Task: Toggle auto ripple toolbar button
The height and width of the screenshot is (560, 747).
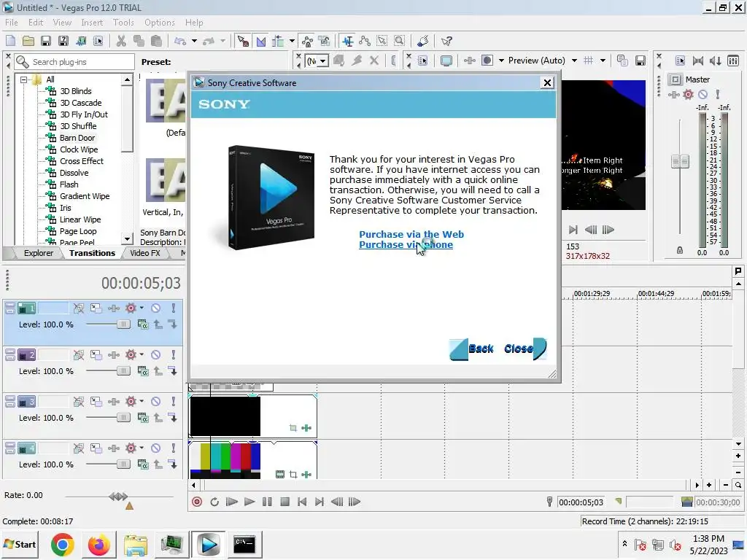Action: click(x=278, y=41)
